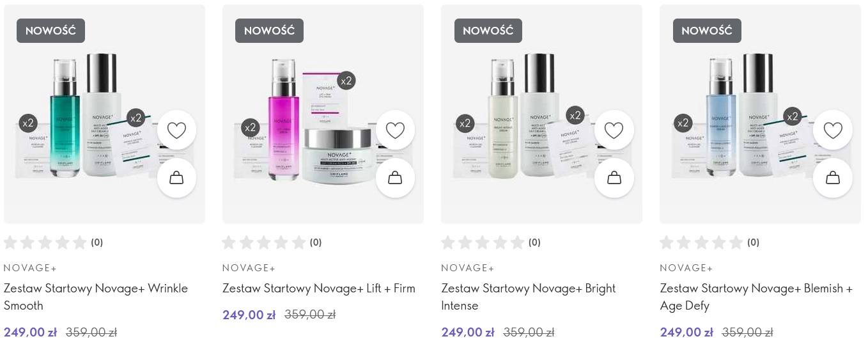Add Lift + Firm set to shopping bag

[395, 178]
